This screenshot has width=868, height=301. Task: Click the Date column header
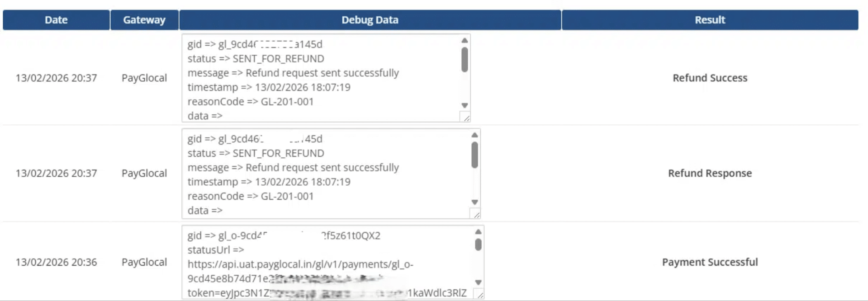pos(56,20)
